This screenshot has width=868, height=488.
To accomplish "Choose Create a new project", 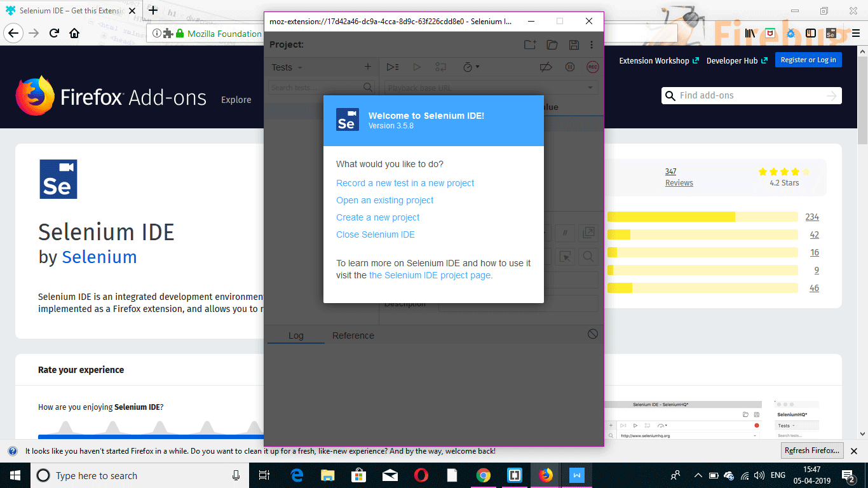I will point(378,217).
